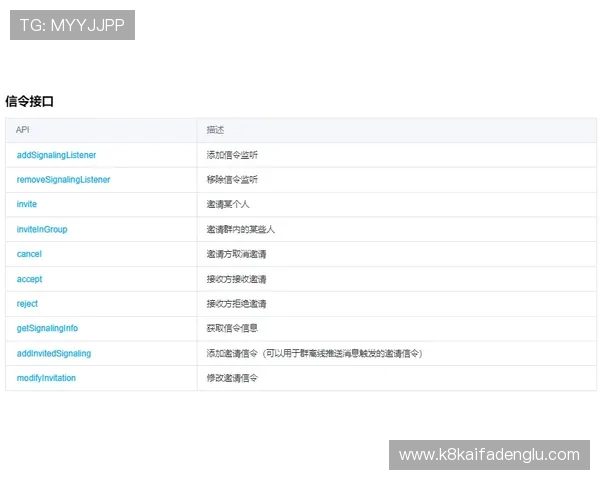Open the inviteInGroup API link
This screenshot has height=480, width=600.
(42, 229)
